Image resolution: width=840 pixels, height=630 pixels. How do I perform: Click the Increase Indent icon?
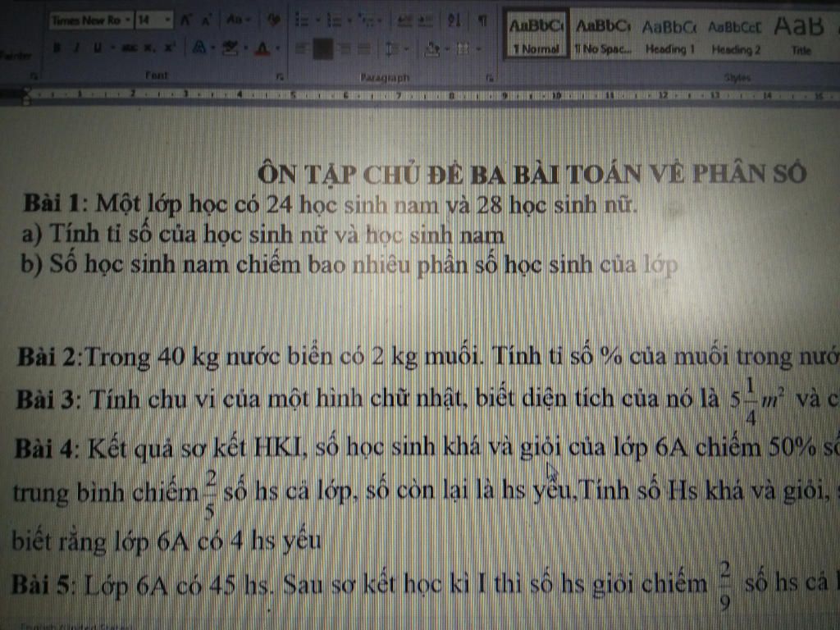click(426, 21)
